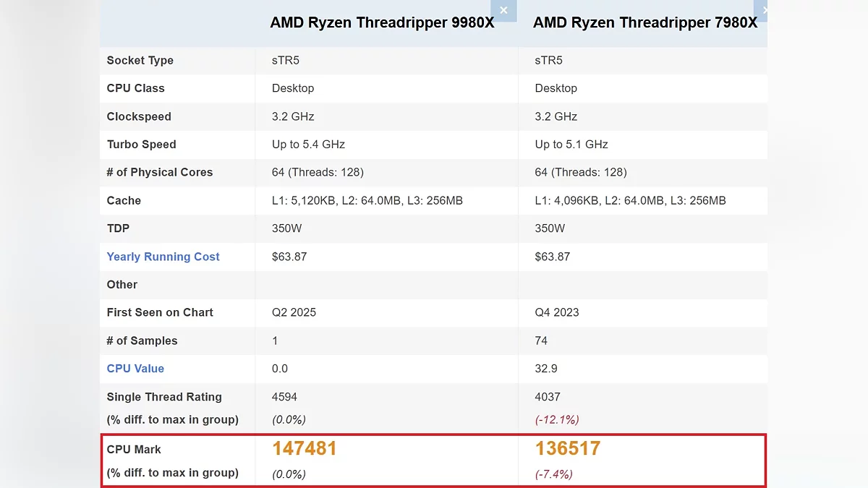The height and width of the screenshot is (488, 868).
Task: Remove the Threadripper 9980X column with its X
Action: pos(503,10)
